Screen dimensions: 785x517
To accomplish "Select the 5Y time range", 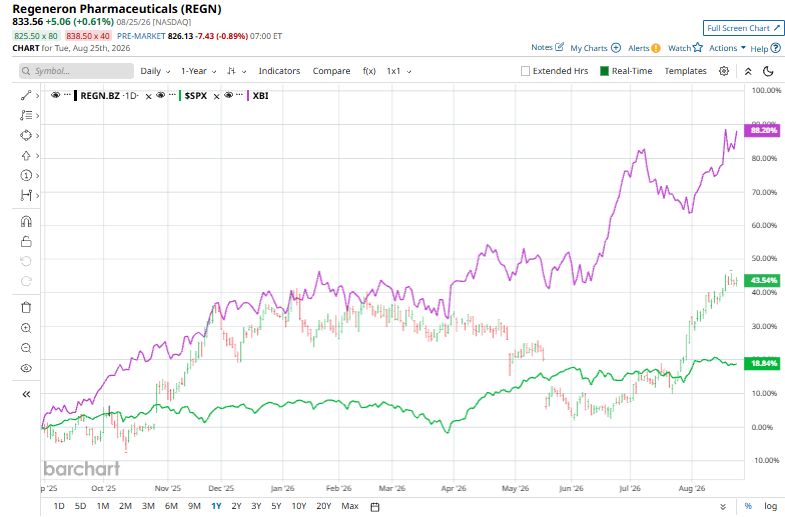I will 276,506.
